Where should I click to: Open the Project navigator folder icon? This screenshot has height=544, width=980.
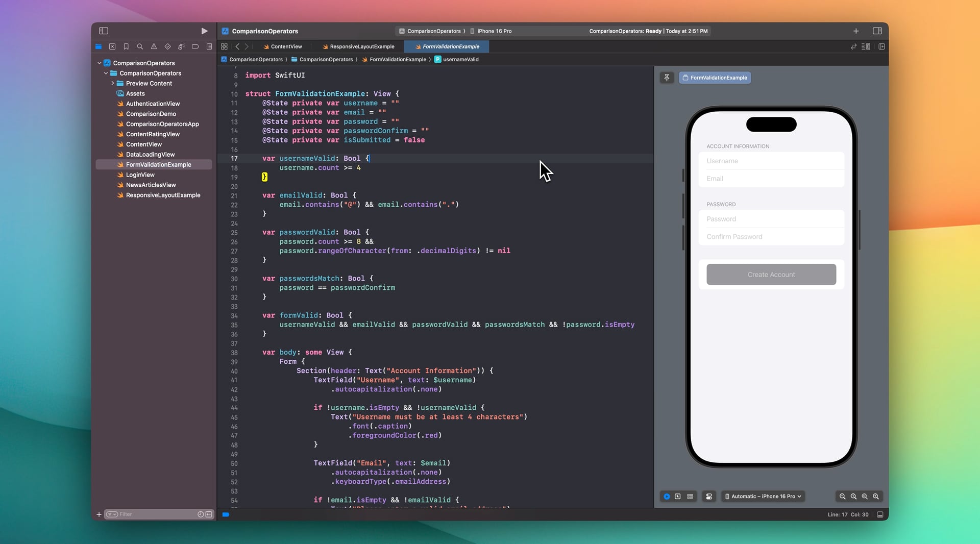point(99,46)
